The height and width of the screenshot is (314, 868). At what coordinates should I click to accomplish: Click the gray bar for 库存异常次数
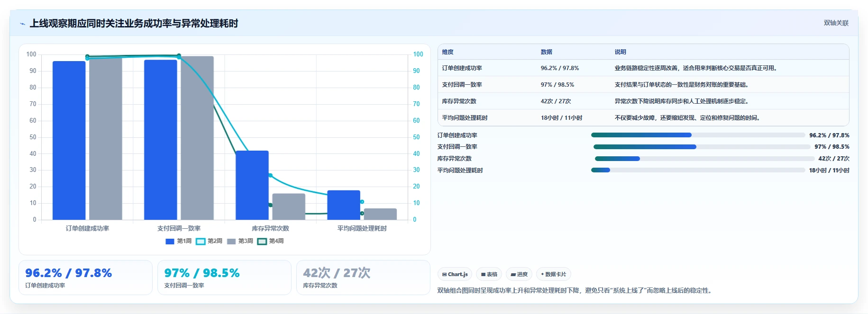point(289,206)
